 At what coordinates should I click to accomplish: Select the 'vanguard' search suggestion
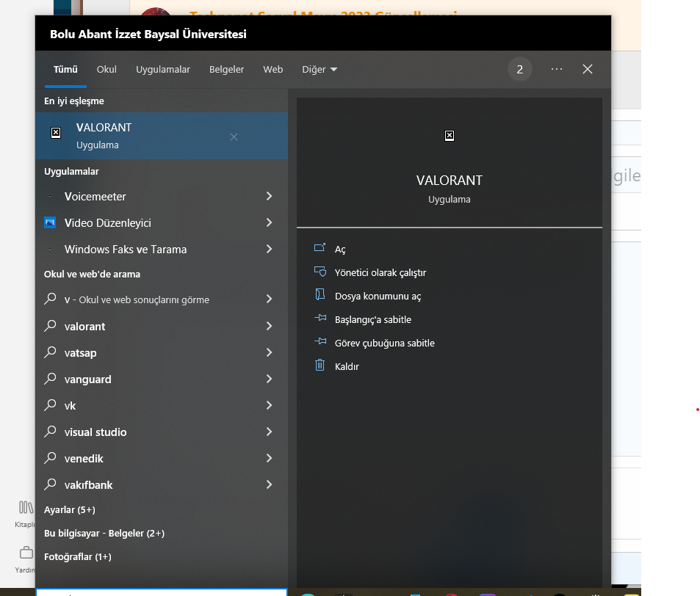coord(162,379)
